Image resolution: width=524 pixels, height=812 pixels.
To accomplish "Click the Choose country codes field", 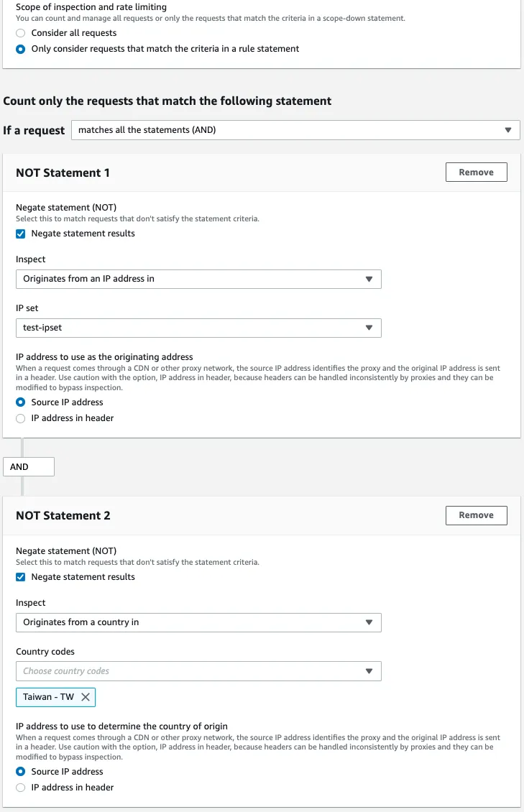I will [x=187, y=671].
